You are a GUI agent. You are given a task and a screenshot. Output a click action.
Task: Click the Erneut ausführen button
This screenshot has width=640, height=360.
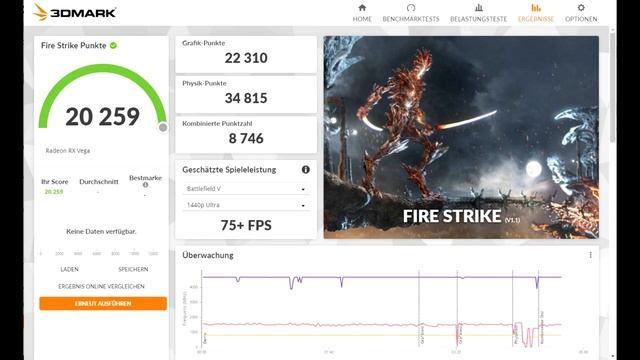(103, 303)
